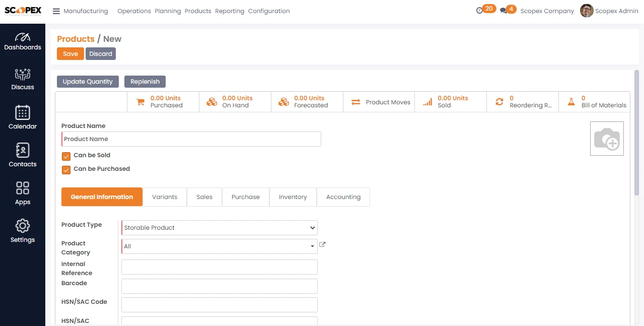
Task: Open activities clock icon with 20 badge
Action: click(x=479, y=11)
